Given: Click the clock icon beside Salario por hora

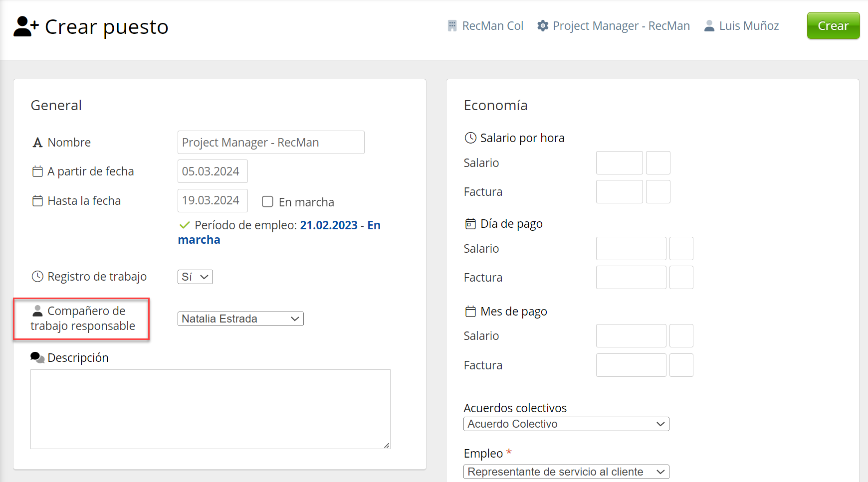Looking at the screenshot, I should click(x=470, y=138).
